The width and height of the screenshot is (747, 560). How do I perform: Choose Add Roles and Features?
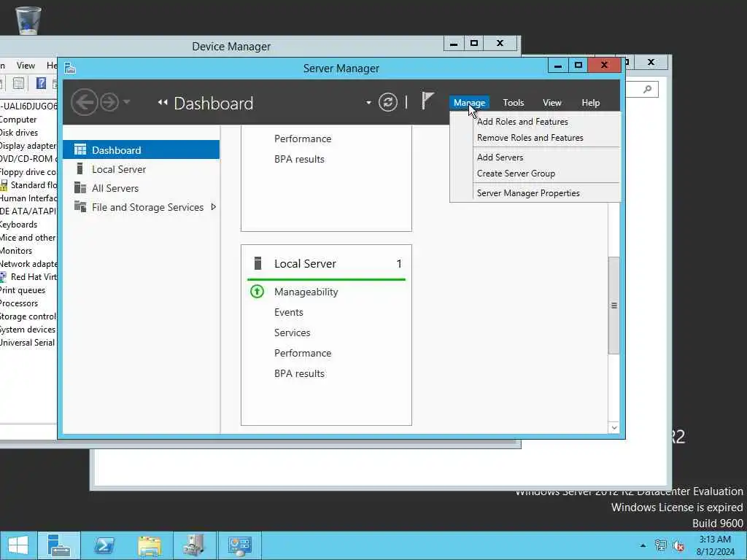coord(522,122)
